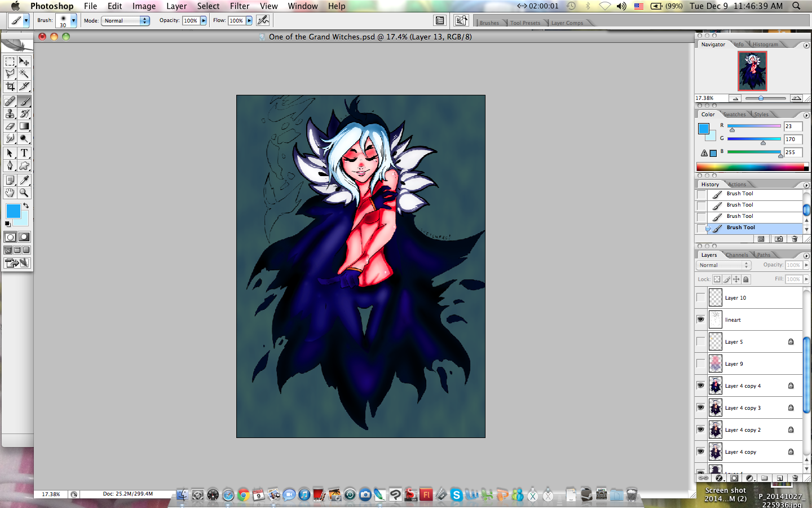812x508 pixels.
Task: Select the Custom Shape tool
Action: tap(24, 166)
